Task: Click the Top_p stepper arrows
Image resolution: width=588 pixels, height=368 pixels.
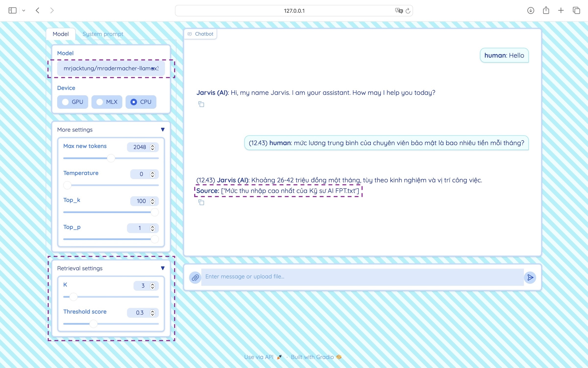Action: [x=153, y=228]
